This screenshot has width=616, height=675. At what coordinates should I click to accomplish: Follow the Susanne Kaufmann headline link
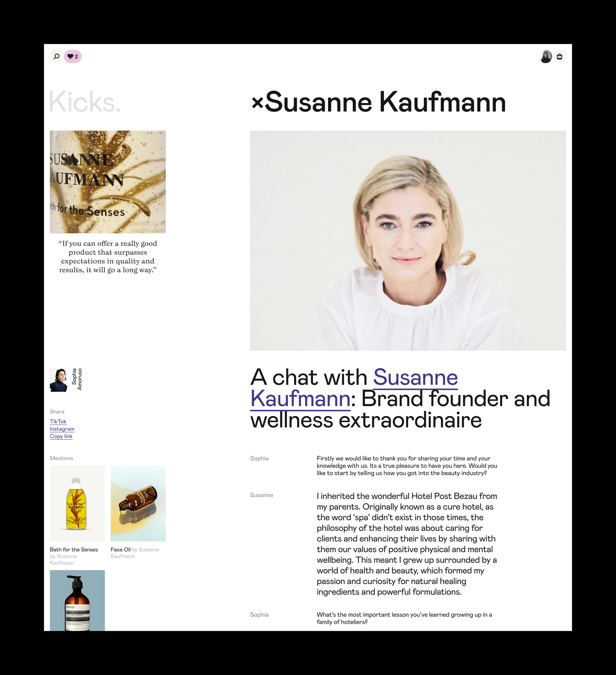[x=354, y=388]
